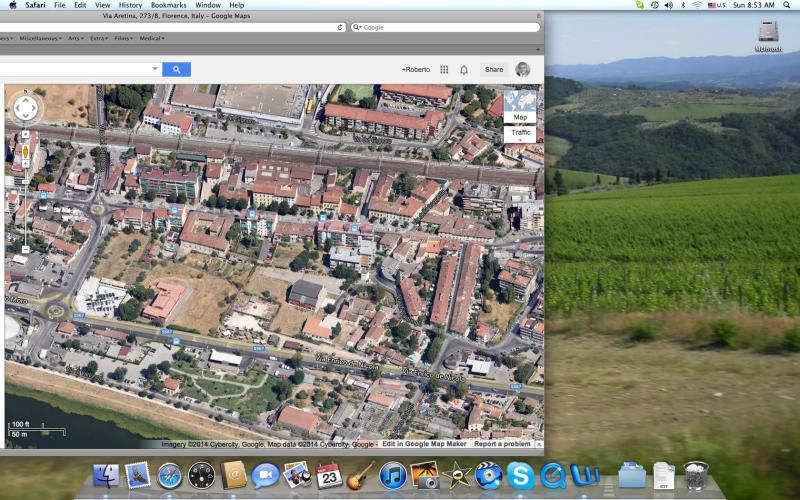Zoom out using the minus button
Screen dimensions: 800x500
(25, 249)
